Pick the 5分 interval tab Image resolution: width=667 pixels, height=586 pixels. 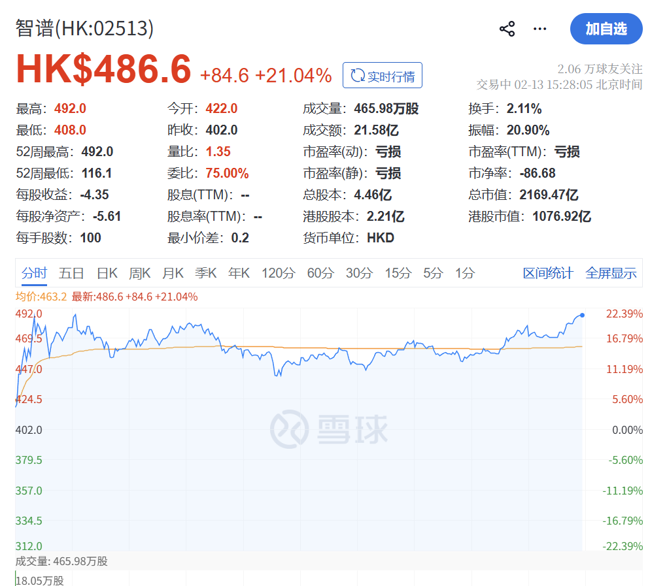[x=433, y=273]
